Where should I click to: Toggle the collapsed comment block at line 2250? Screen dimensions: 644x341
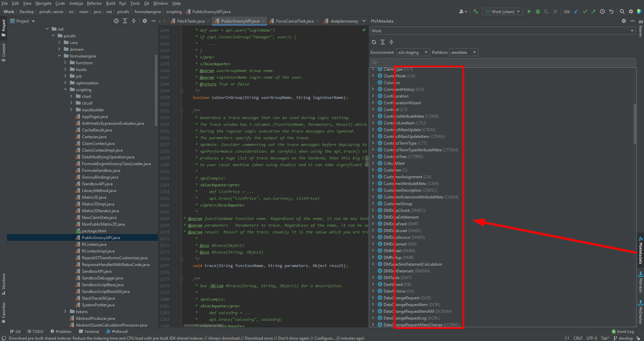[181, 90]
